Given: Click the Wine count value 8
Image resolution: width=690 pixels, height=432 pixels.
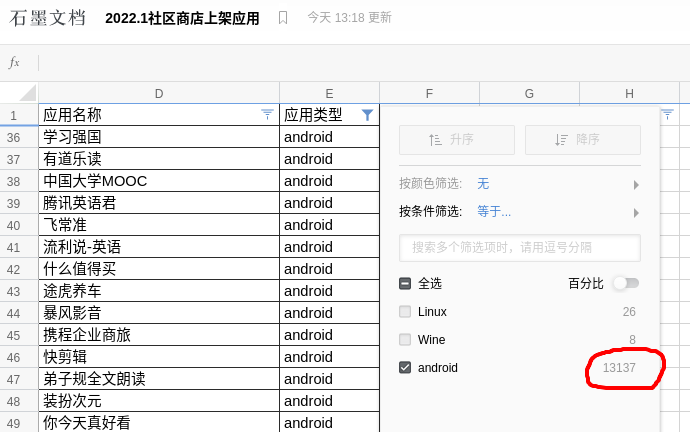Looking at the screenshot, I should (632, 340).
